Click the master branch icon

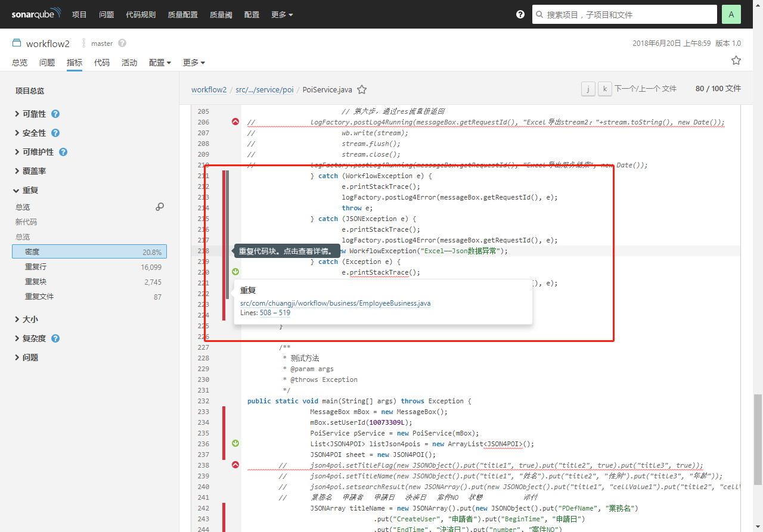[x=85, y=43]
